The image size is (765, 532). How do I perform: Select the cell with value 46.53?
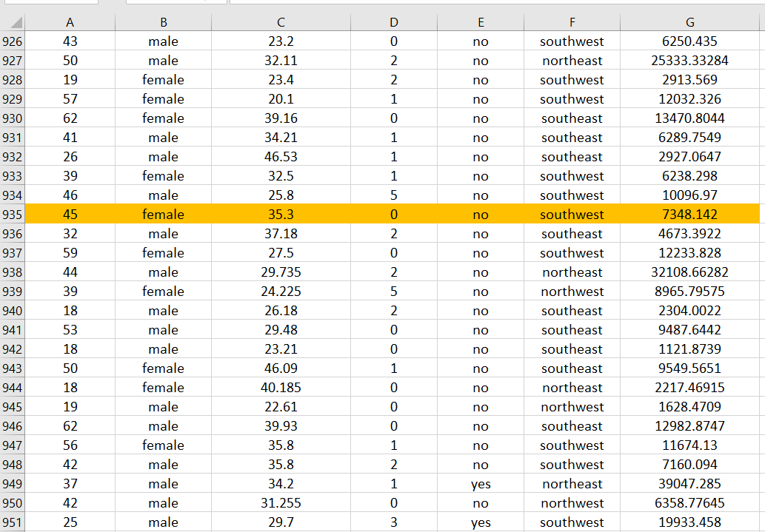tap(281, 156)
